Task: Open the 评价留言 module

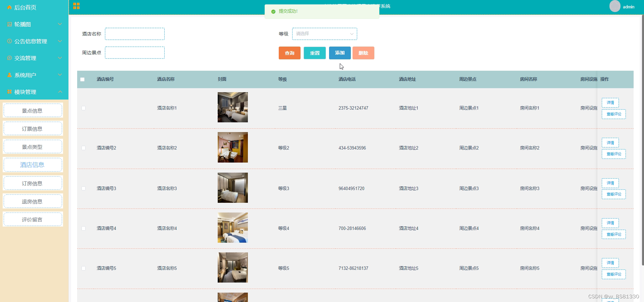Action: click(x=33, y=219)
